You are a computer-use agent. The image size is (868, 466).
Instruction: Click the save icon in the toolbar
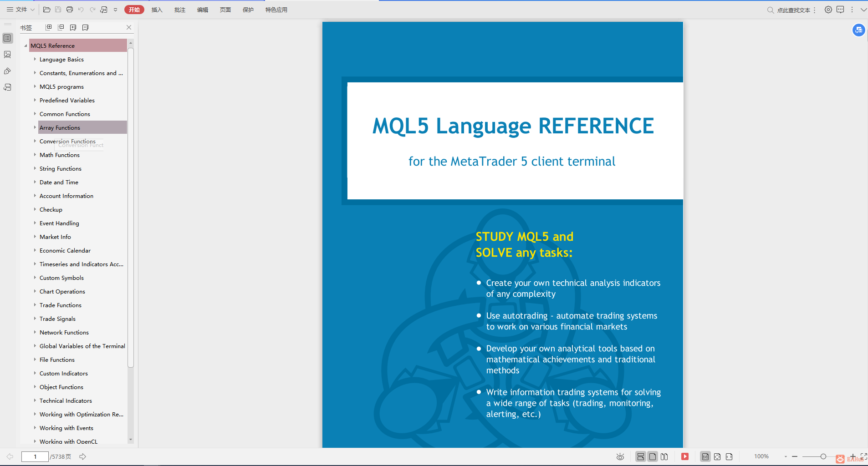58,10
